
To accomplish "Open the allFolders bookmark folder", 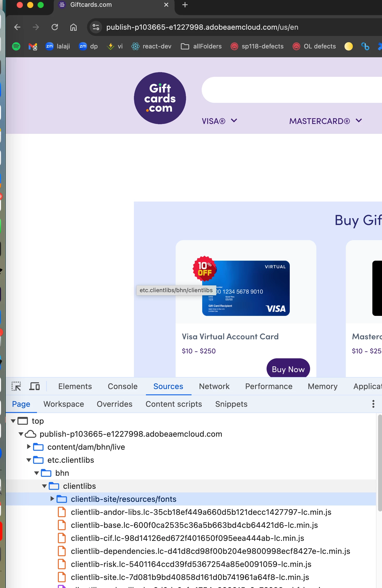I will (x=201, y=46).
